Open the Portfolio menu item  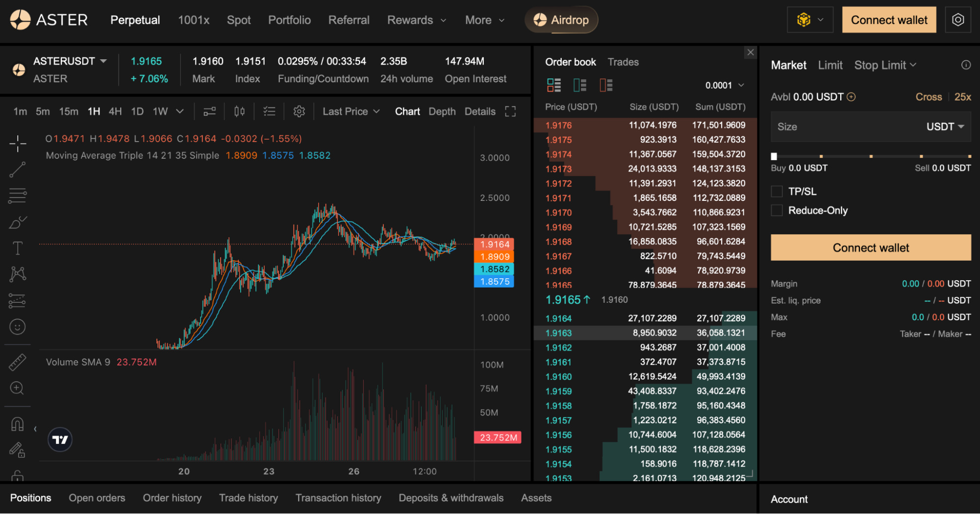[x=289, y=20]
